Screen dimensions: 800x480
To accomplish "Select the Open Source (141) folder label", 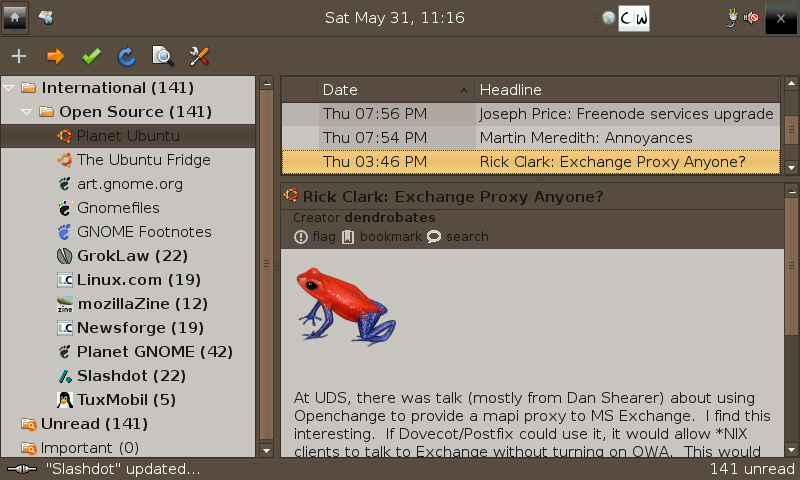I will pyautogui.click(x=135, y=112).
